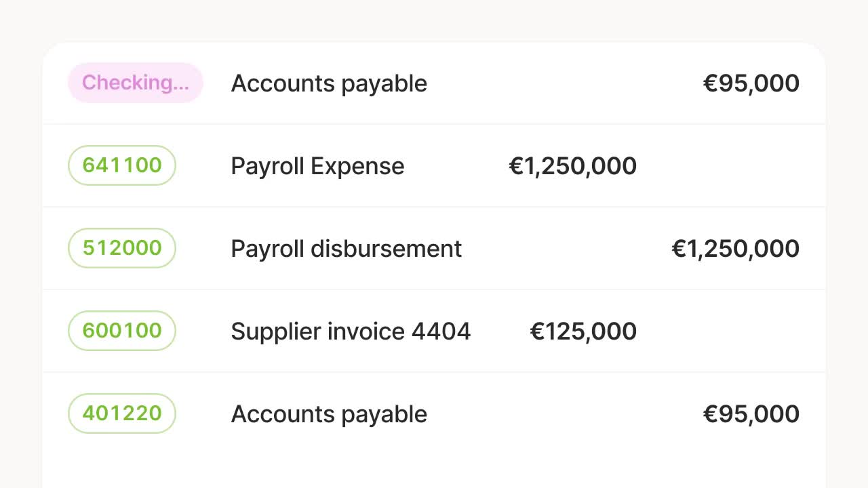Open the Supplier invoice 4404 entry
This screenshot has height=488, width=868.
(x=351, y=331)
